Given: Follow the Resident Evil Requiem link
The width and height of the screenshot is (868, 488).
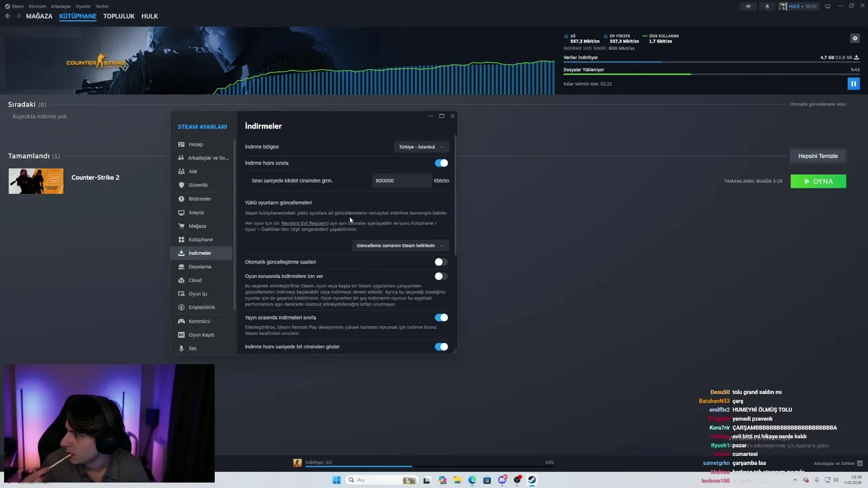Looking at the screenshot, I should [x=304, y=223].
